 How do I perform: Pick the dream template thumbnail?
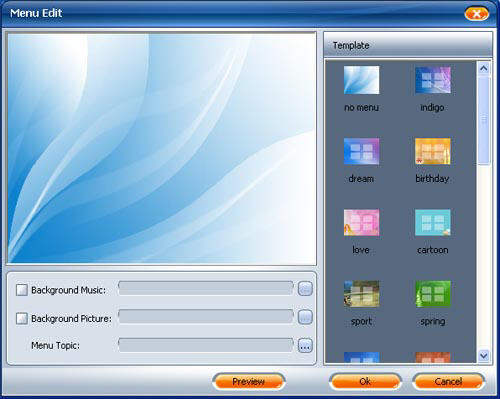pyautogui.click(x=361, y=151)
